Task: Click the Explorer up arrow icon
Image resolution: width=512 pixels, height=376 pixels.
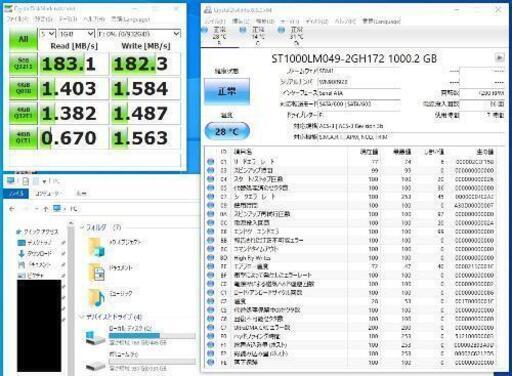Action: tap(46, 209)
